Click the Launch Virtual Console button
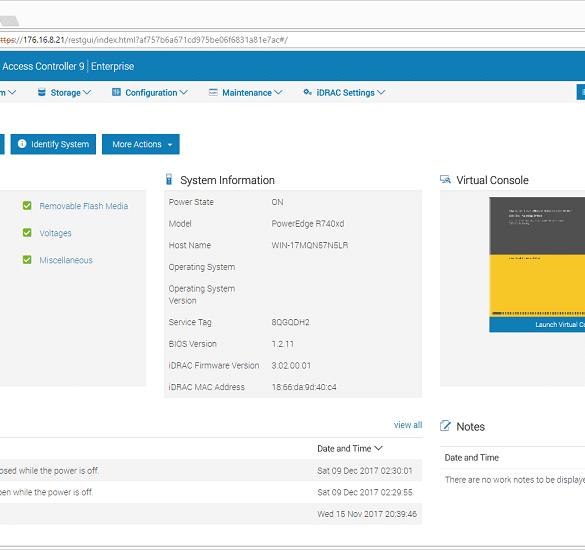This screenshot has height=550, width=585. click(537, 325)
